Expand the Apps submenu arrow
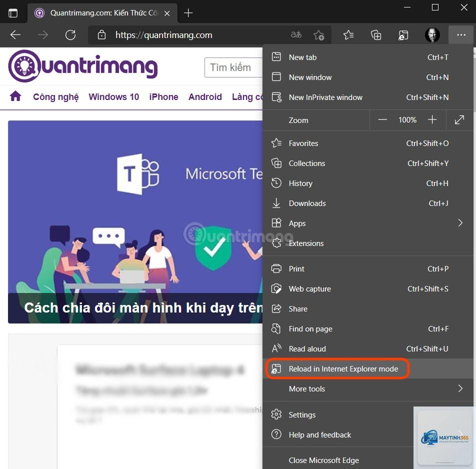 [460, 223]
